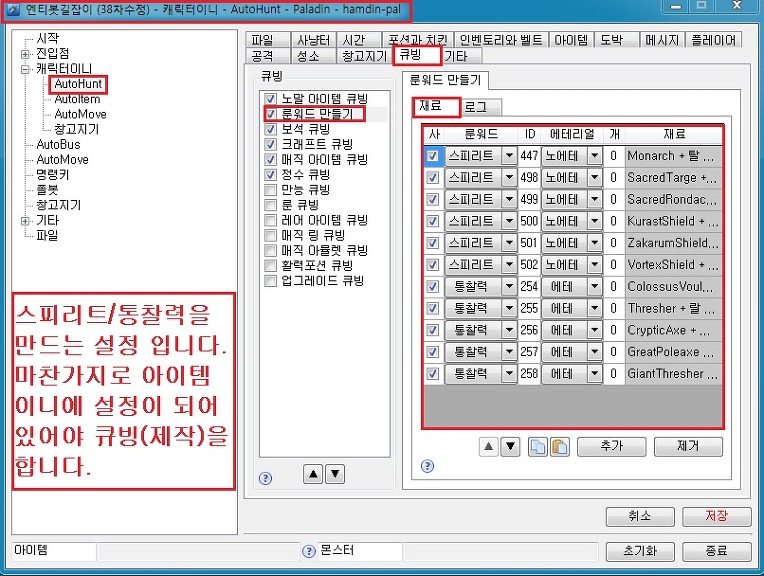Click the Monarch material cell
The image size is (764, 576).
pyautogui.click(x=673, y=156)
